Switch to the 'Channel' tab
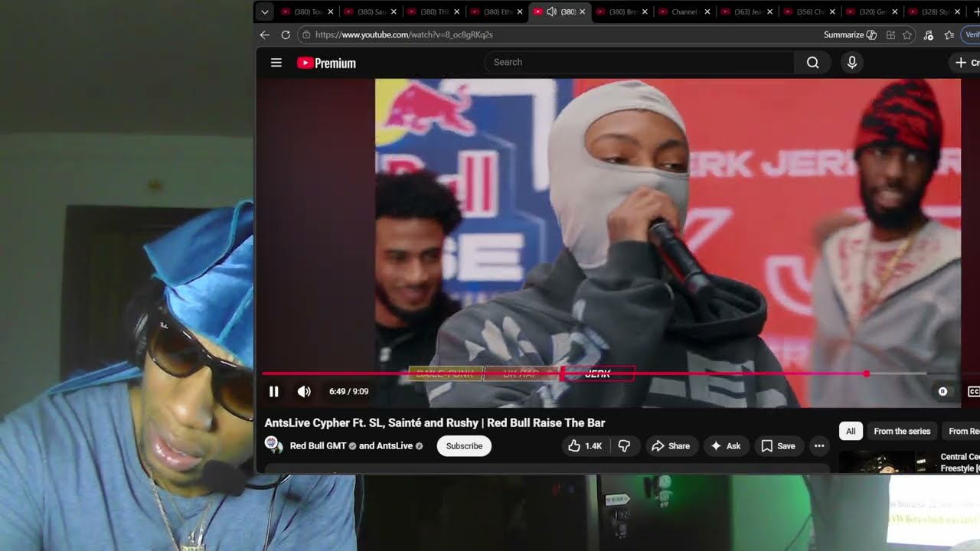Viewport: 980px width, 551px height. [x=684, y=11]
